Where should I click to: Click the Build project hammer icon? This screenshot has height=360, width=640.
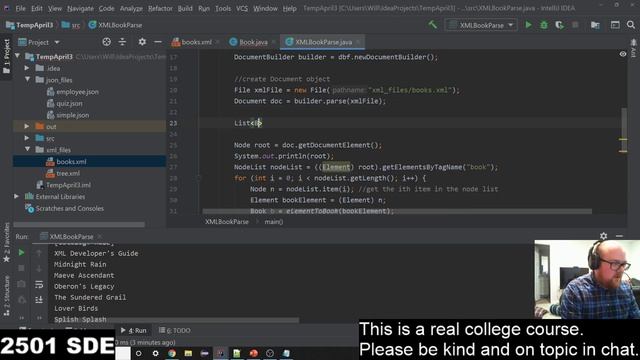(432, 25)
